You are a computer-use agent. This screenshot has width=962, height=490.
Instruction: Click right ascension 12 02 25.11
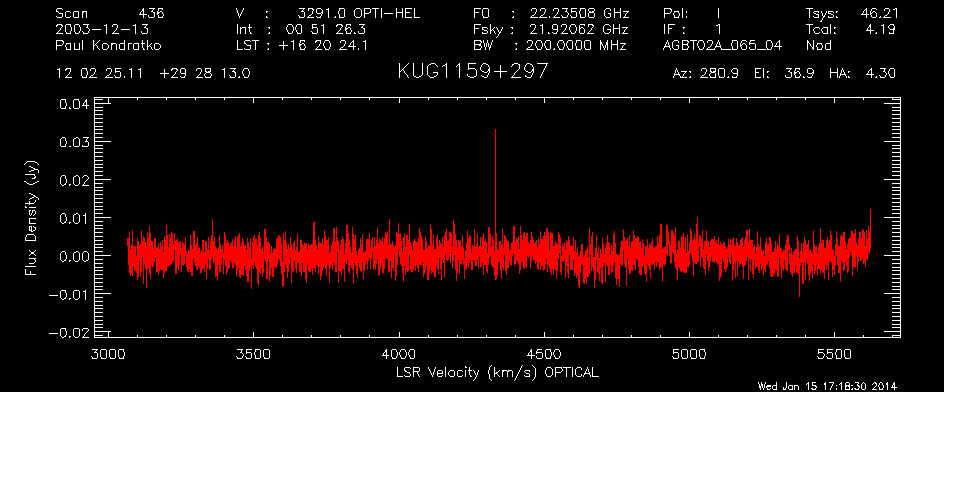[x=99, y=74]
